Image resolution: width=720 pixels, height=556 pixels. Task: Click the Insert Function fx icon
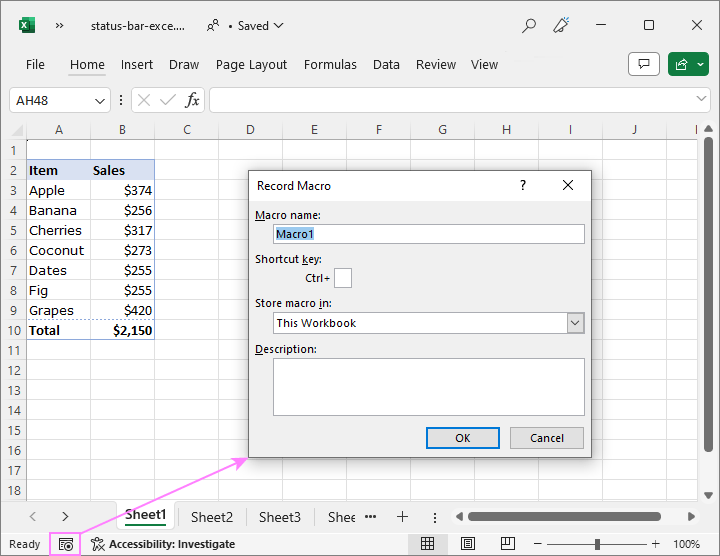coord(192,100)
